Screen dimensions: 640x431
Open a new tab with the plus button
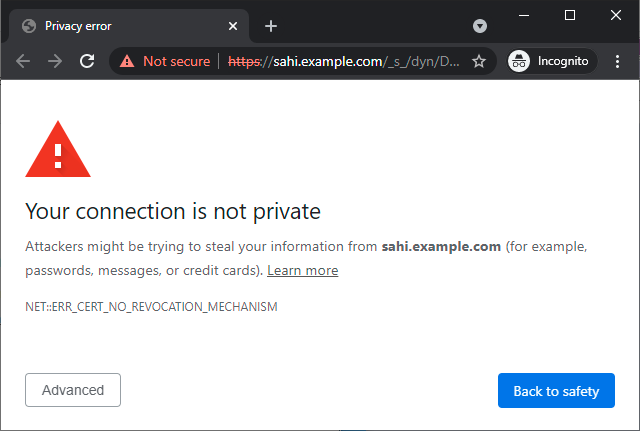[270, 26]
